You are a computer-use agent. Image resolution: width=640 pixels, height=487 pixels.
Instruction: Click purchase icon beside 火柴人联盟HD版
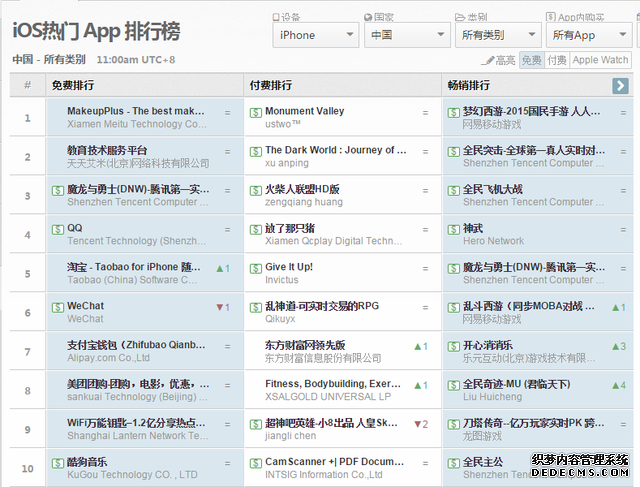[256, 191]
